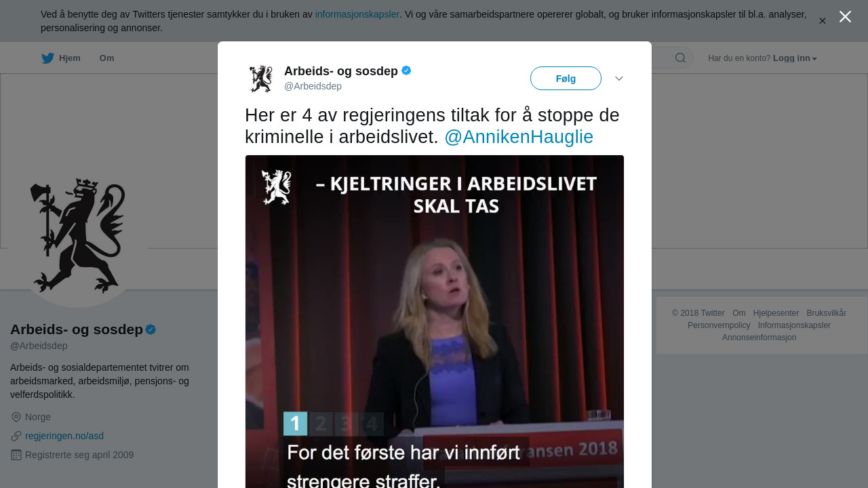Visit the regjeringen.no/asd profile link
This screenshot has height=488, width=868.
click(x=64, y=436)
